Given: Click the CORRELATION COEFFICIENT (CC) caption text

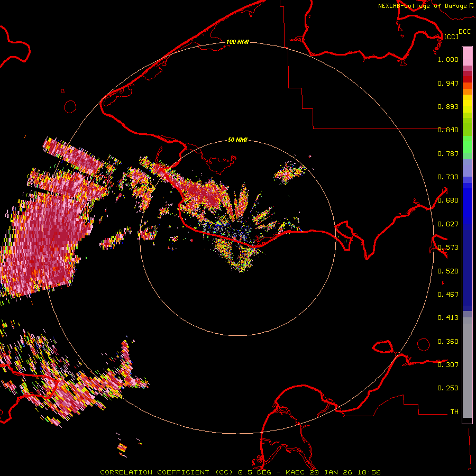Looking at the screenshot, I should pos(167,472).
